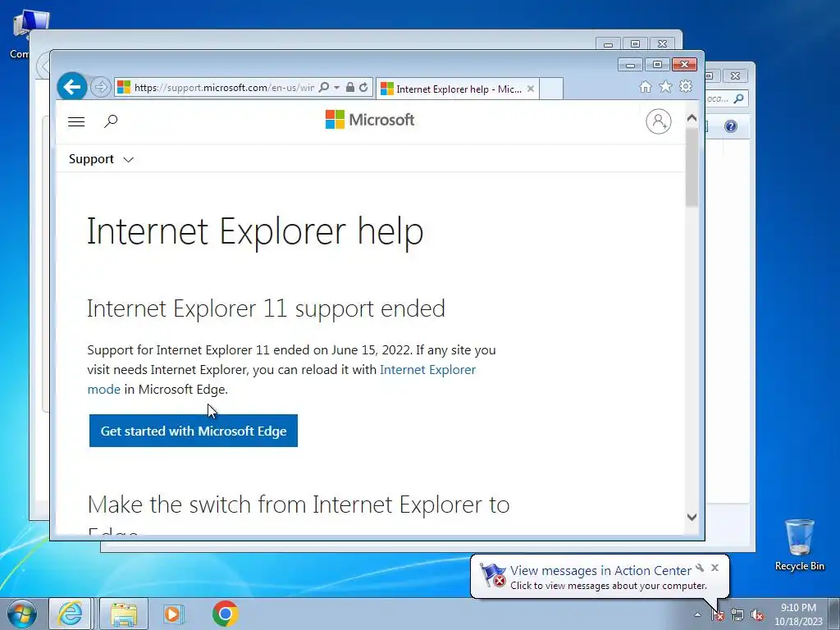The width and height of the screenshot is (840, 630).
Task: Open the Windows Start button
Action: click(22, 614)
